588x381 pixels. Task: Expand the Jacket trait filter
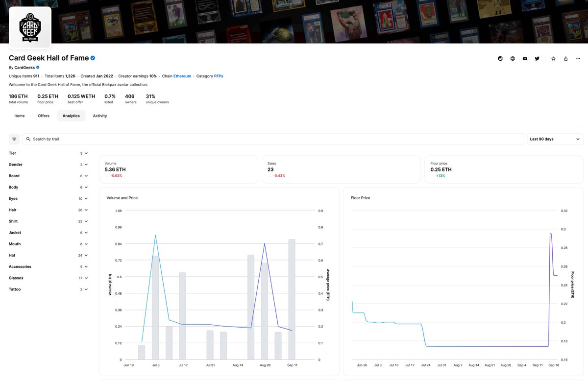[x=49, y=233]
